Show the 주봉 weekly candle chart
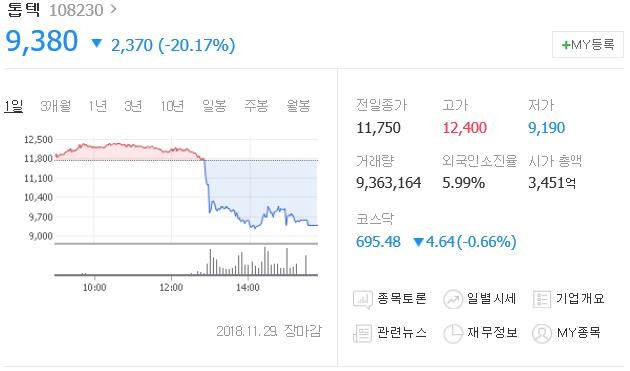Viewport: 630px width, 371px height. pos(256,106)
